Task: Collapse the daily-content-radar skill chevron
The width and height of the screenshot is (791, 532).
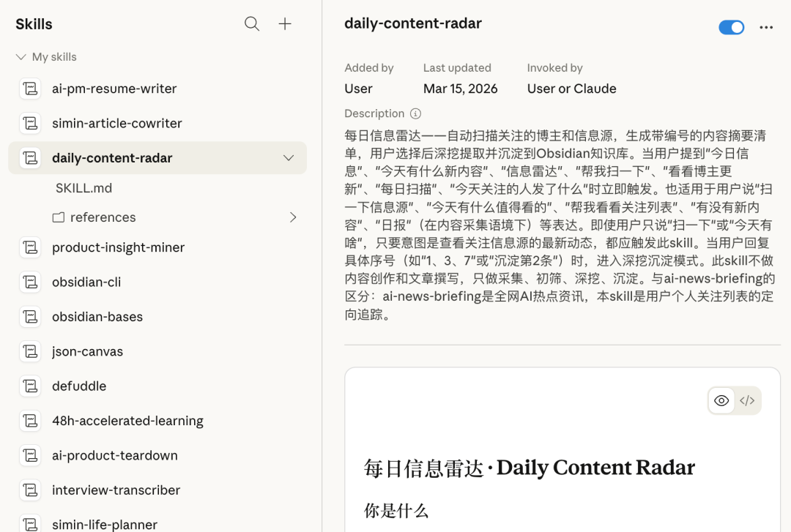Action: 289,158
